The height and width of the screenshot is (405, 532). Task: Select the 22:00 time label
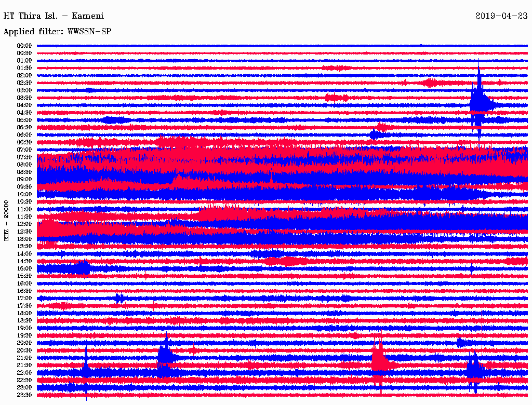click(x=24, y=372)
